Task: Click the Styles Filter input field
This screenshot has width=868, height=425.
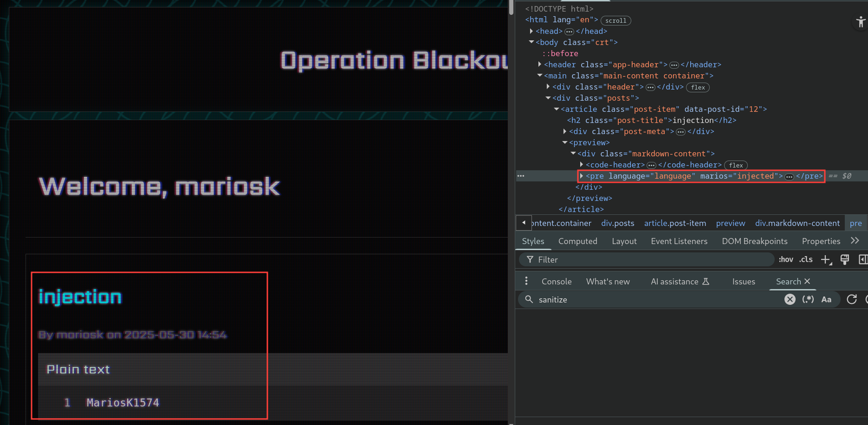Action: click(x=650, y=260)
